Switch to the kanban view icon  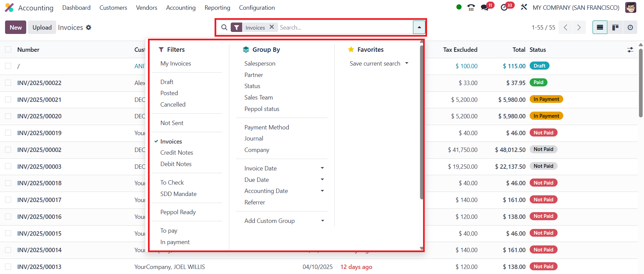(x=615, y=28)
